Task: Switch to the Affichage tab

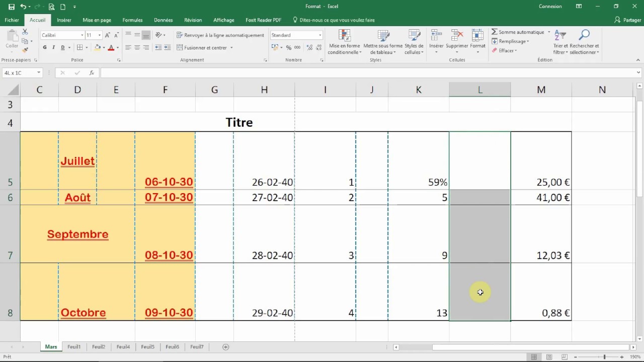Action: [224, 20]
